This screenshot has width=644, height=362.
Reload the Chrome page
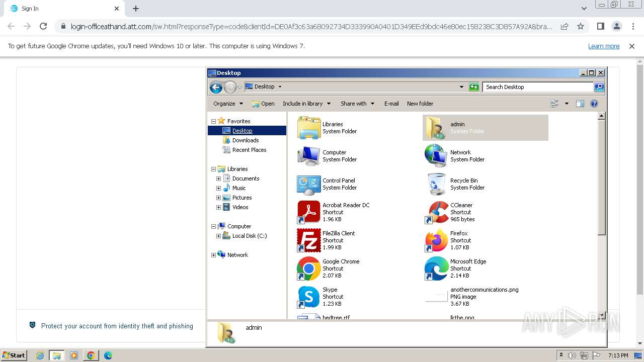(43, 26)
